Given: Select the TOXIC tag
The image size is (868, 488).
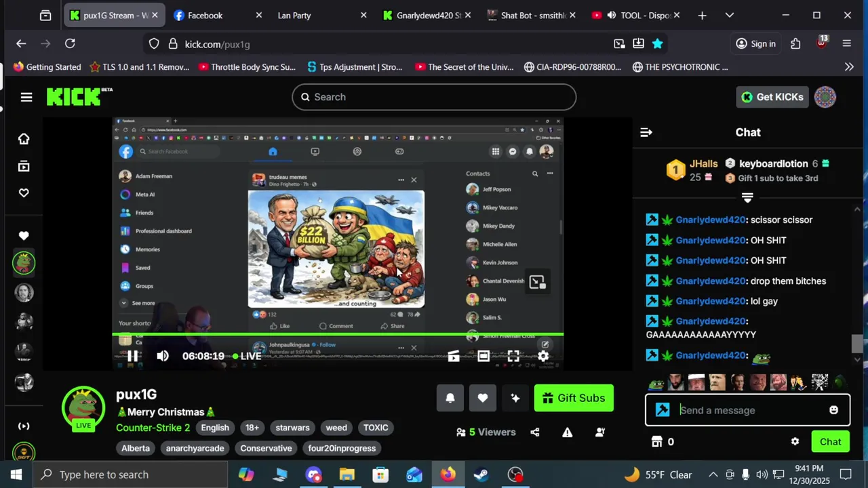Looking at the screenshot, I should [376, 428].
